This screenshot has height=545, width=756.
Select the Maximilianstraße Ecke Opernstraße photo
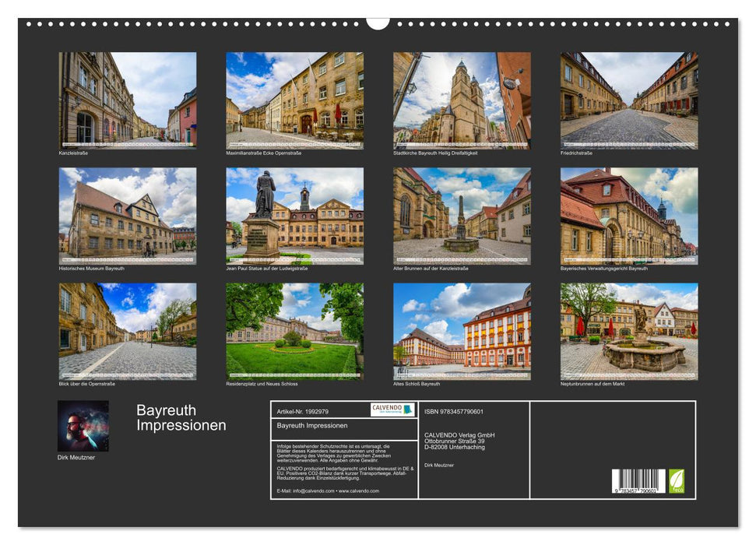[292, 101]
